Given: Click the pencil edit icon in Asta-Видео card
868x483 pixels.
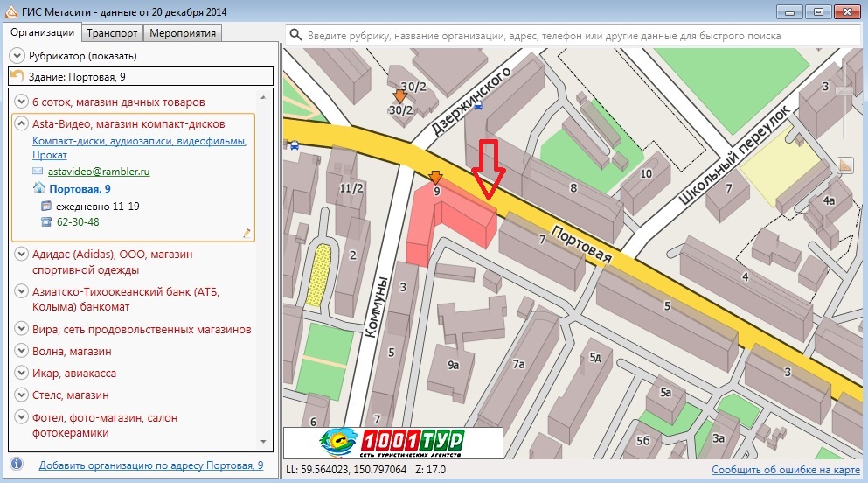Looking at the screenshot, I should [247, 233].
